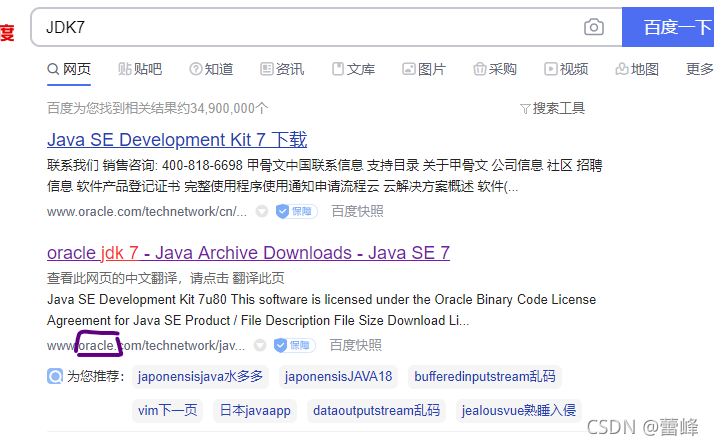The width and height of the screenshot is (714, 445).
Task: Select jealousvue熟睡入侵 suggestion
Action: point(519,410)
